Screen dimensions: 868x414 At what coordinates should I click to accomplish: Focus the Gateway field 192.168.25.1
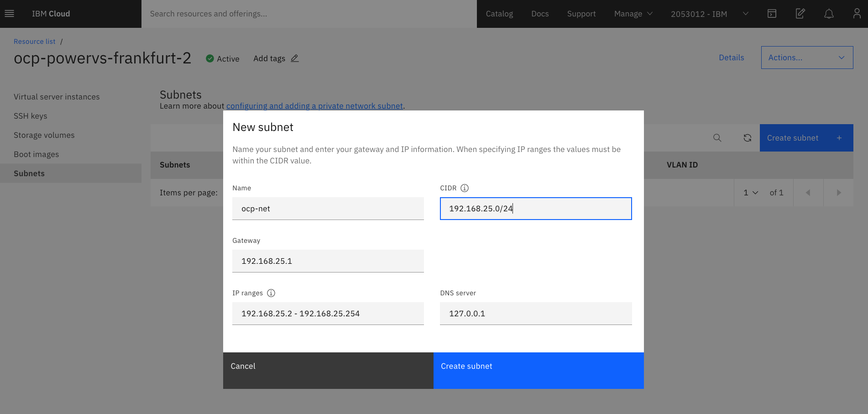click(328, 261)
